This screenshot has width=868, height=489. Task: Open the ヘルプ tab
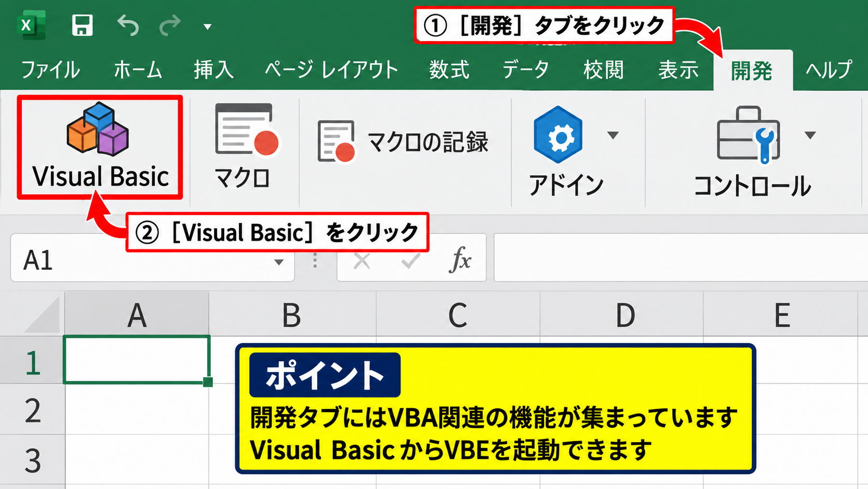click(829, 70)
